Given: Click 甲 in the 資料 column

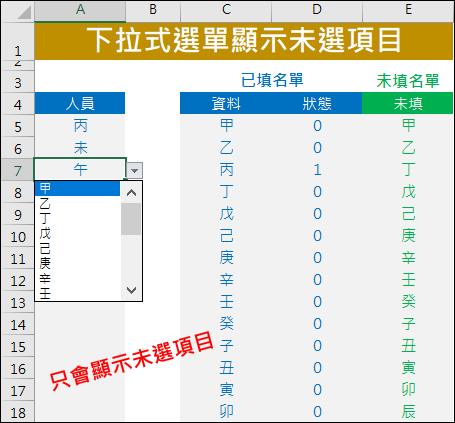Looking at the screenshot, I should coord(226,126).
